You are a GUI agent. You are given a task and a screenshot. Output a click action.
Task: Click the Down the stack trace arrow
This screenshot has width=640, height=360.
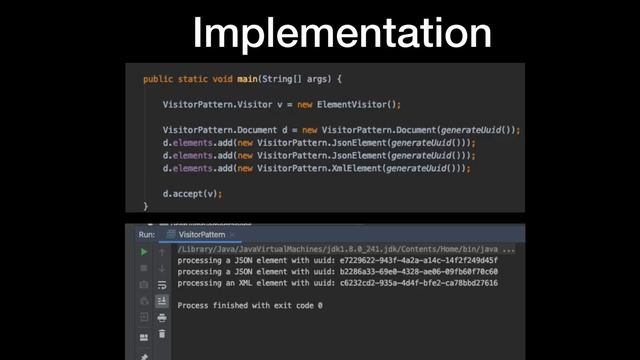pyautogui.click(x=162, y=268)
